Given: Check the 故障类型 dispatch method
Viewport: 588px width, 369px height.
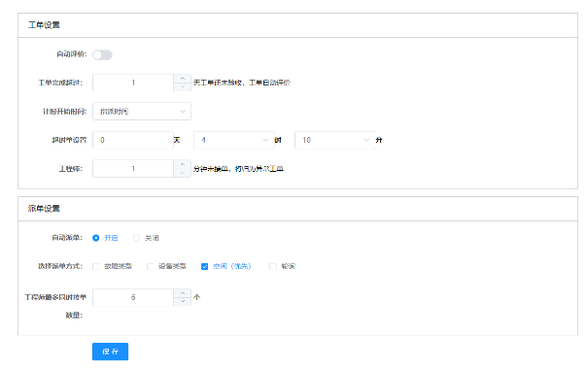Looking at the screenshot, I should (x=96, y=266).
